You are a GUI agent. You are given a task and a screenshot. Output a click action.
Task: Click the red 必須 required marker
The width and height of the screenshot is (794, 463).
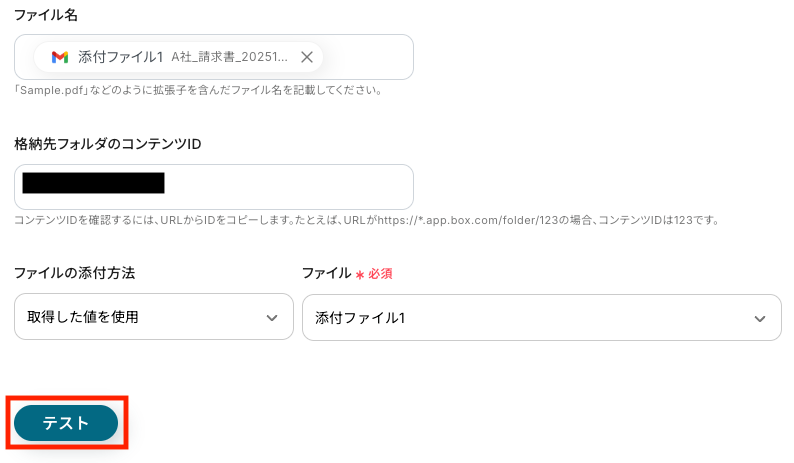tap(380, 274)
